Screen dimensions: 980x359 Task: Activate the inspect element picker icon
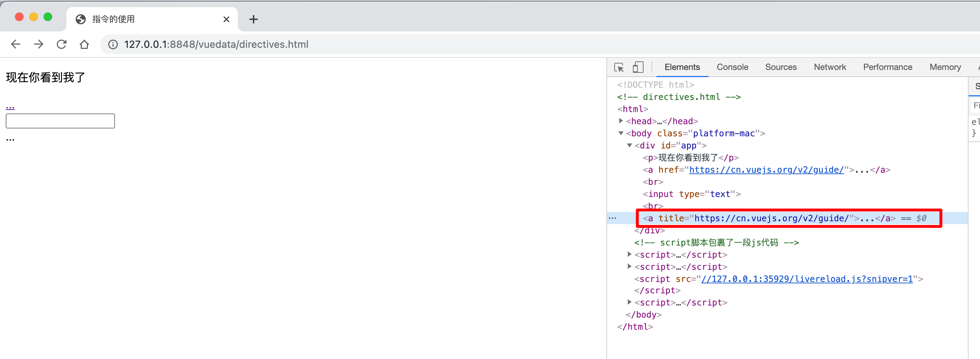pyautogui.click(x=619, y=67)
